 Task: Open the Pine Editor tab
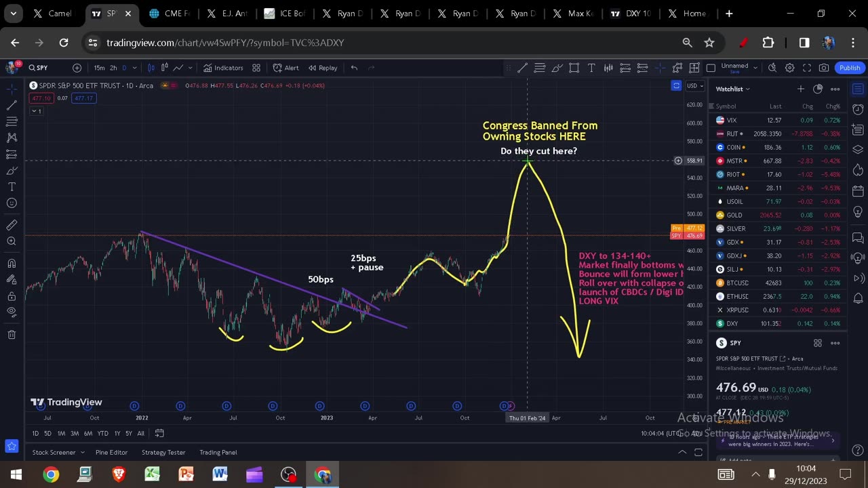(x=111, y=452)
